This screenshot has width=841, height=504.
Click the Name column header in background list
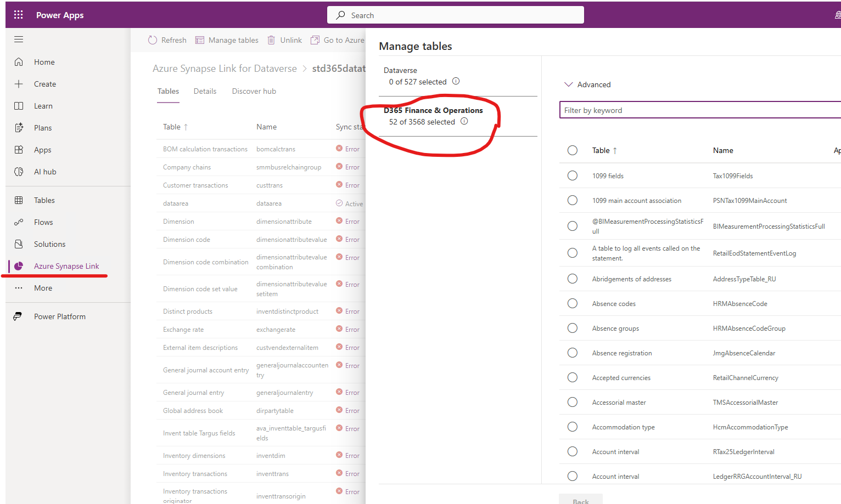pyautogui.click(x=266, y=127)
